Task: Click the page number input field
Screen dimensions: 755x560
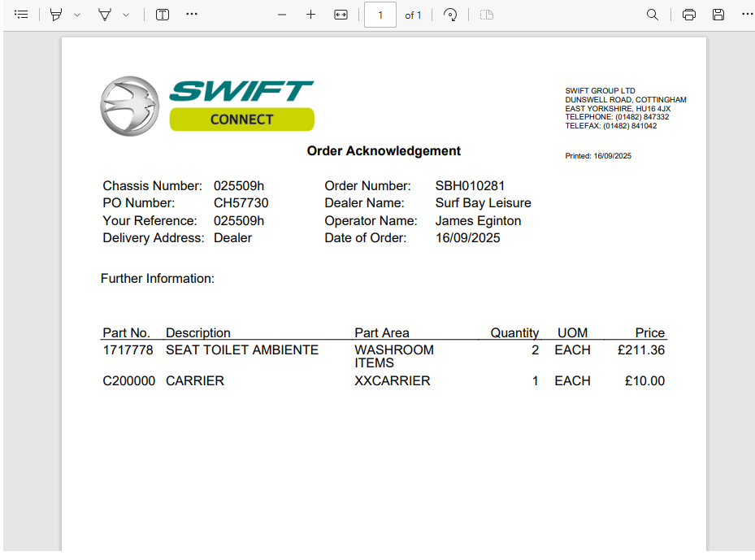Action: (380, 15)
